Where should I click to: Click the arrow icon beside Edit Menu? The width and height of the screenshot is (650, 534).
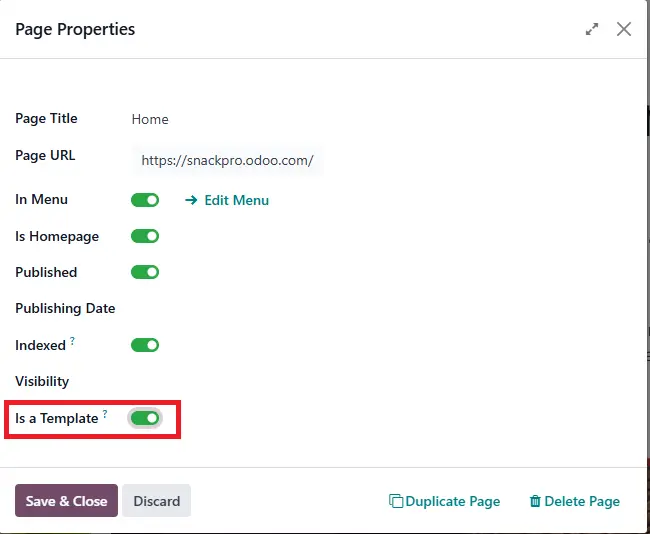pyautogui.click(x=191, y=200)
